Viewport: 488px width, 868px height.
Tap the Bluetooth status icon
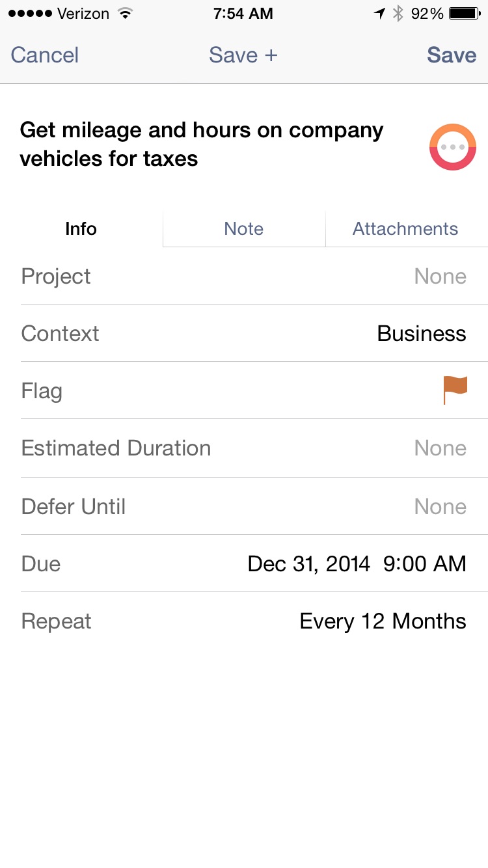(x=398, y=14)
